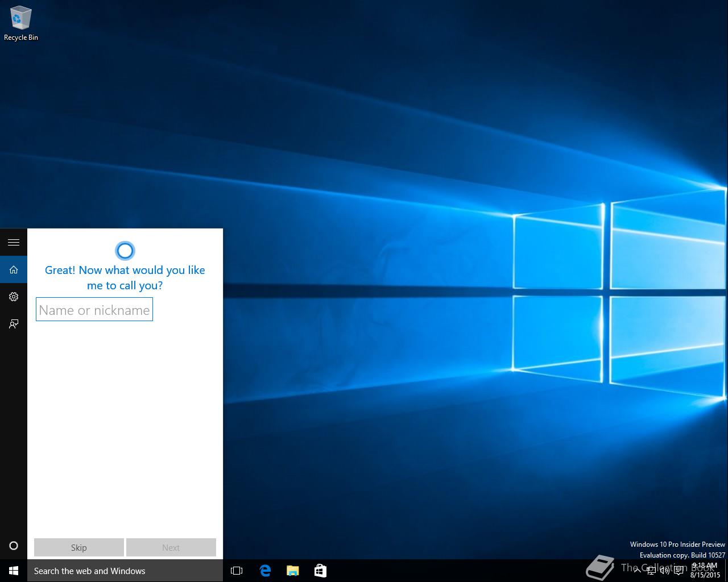
Task: Open the Windows Start menu
Action: [14, 571]
